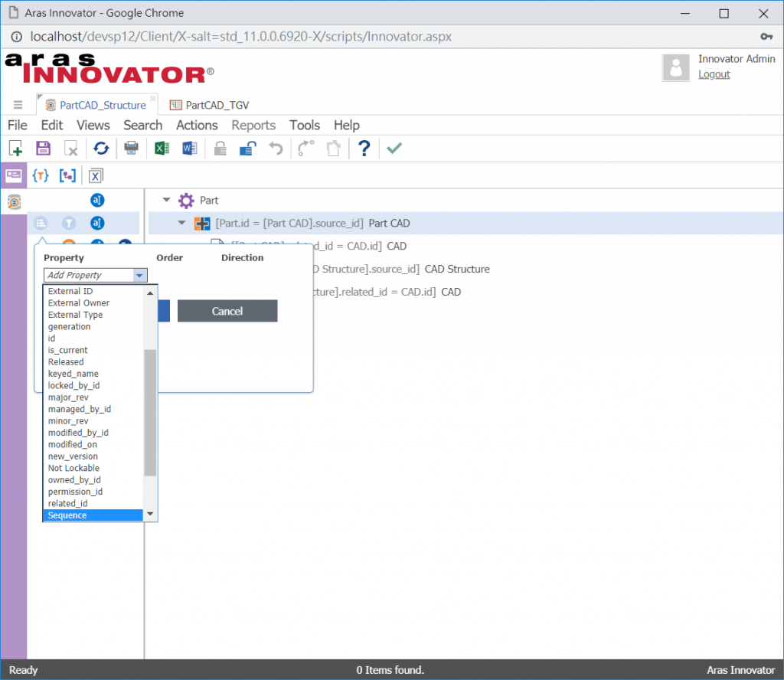The image size is (784, 680).
Task: Select the PartCAD_Structure tab
Action: pyautogui.click(x=96, y=105)
